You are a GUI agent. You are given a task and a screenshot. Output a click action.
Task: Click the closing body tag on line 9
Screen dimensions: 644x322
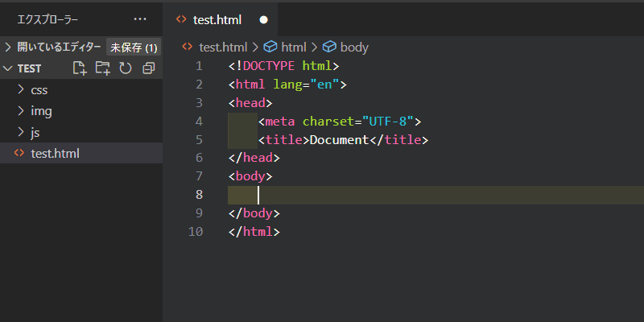coord(254,213)
